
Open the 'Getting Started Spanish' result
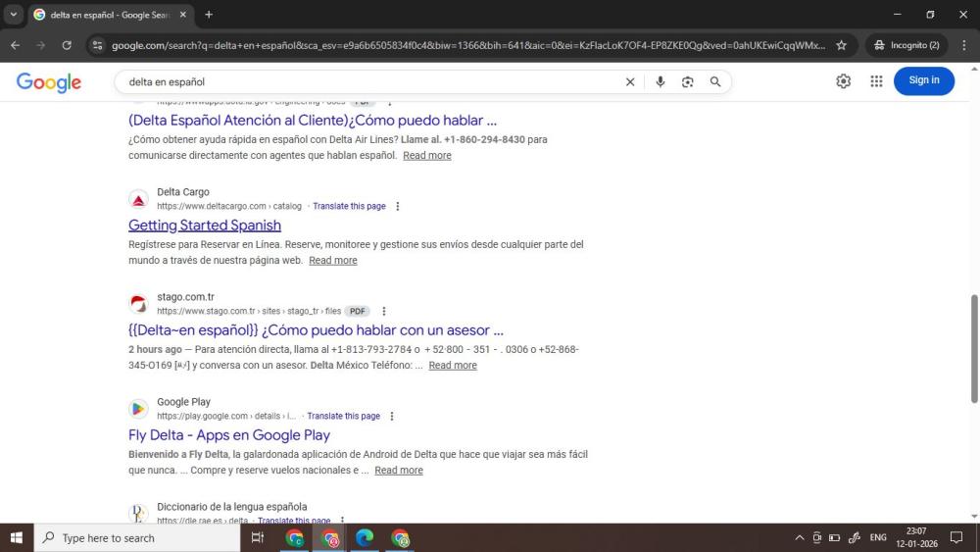tap(205, 226)
